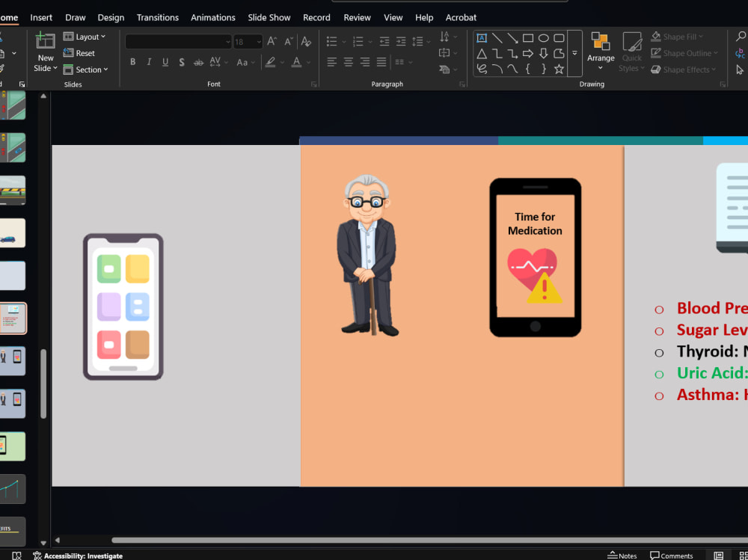Select the Arc shape tool

tap(497, 70)
